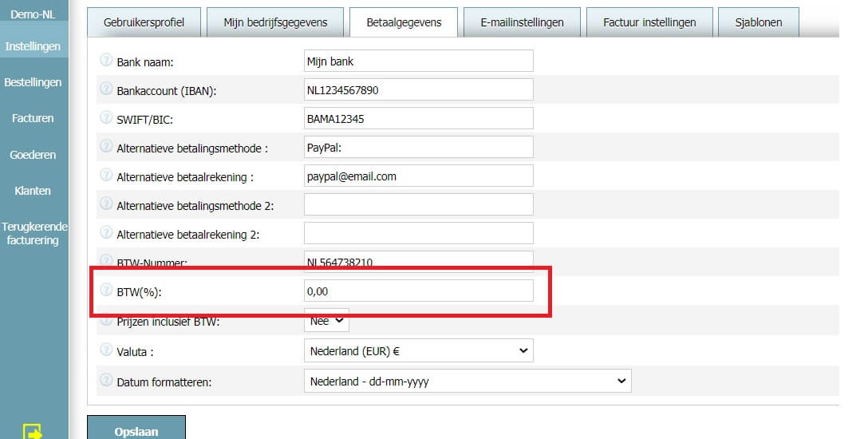Click the 'BTW(%):' label

[139, 292]
